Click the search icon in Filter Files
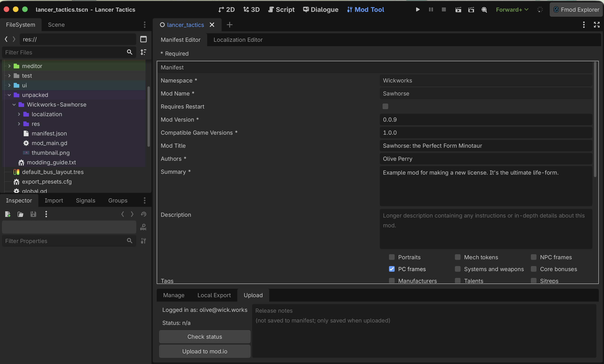The image size is (604, 364). click(x=129, y=52)
